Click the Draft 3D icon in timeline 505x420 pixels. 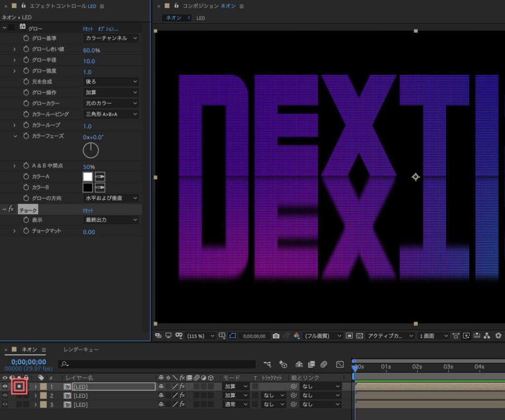(283, 364)
